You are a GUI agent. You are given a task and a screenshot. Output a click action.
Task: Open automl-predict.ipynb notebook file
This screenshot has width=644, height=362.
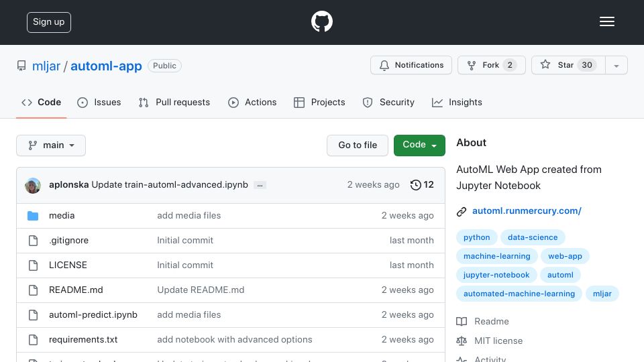point(93,315)
